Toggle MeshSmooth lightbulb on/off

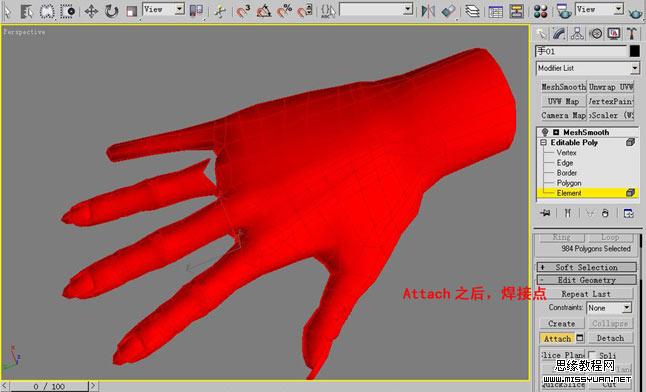coord(545,132)
